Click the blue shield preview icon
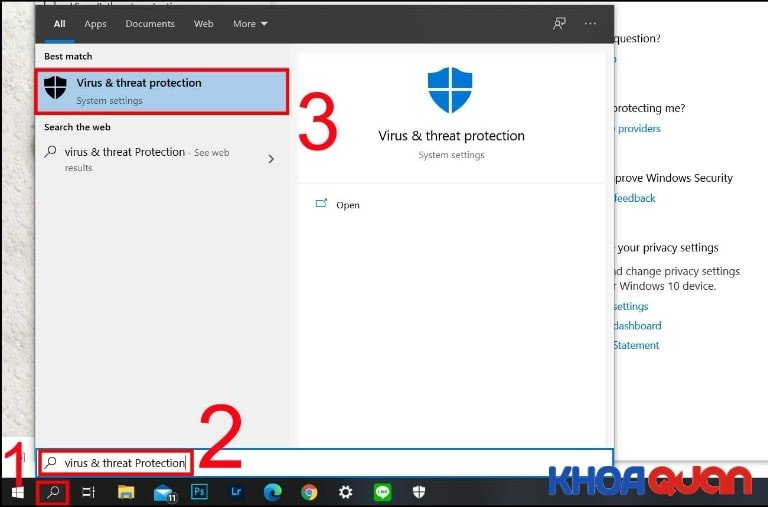This screenshot has width=768, height=507. [x=450, y=90]
